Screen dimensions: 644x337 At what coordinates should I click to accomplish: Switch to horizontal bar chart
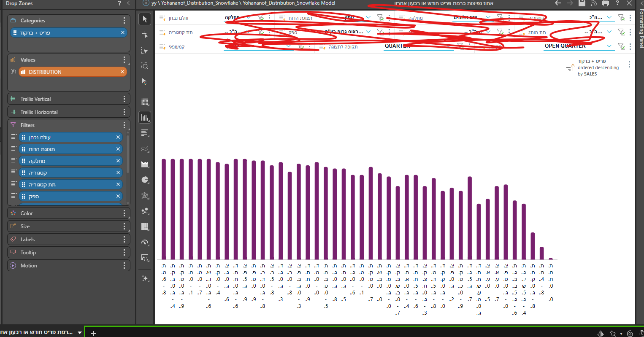click(x=145, y=133)
